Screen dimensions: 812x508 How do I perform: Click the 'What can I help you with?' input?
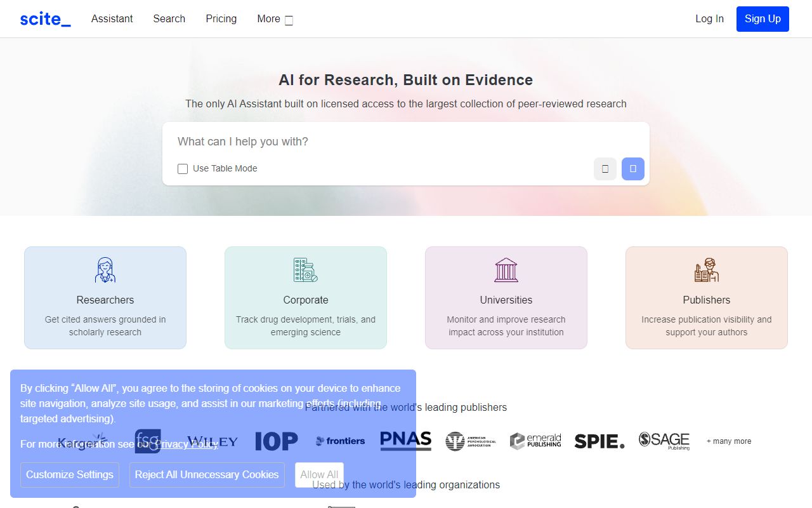click(406, 141)
